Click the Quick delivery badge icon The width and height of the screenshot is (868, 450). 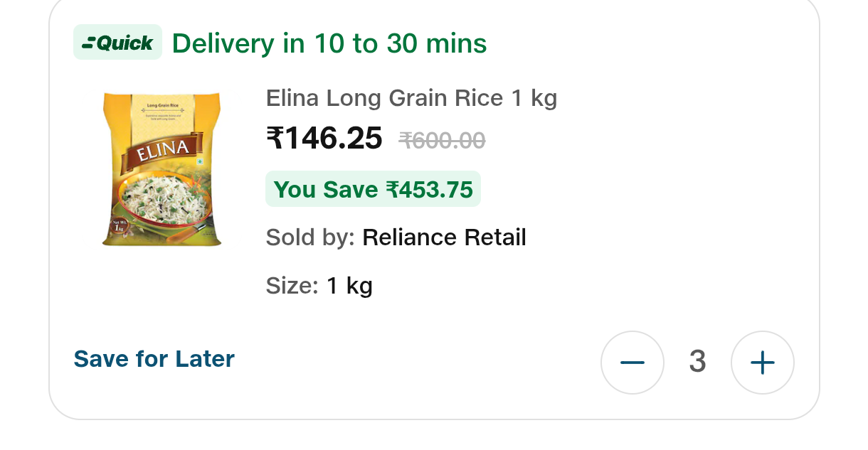click(117, 42)
